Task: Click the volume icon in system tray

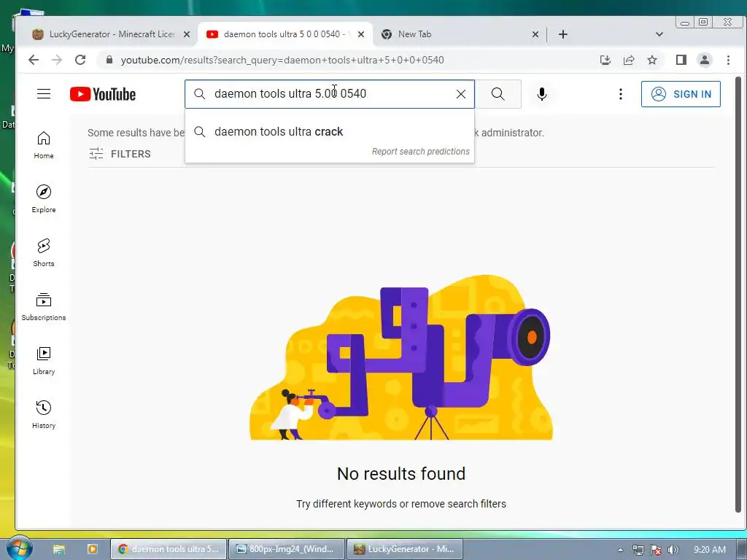Action: [673, 550]
